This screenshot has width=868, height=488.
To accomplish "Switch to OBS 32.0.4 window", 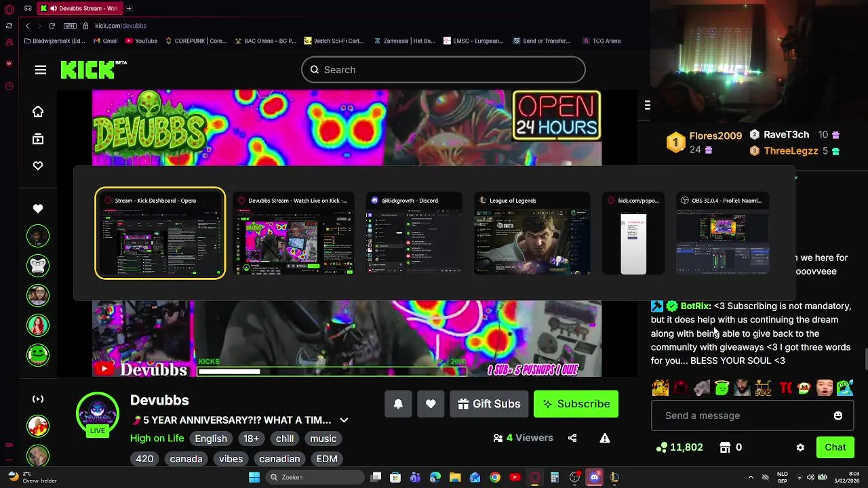I will coord(722,233).
